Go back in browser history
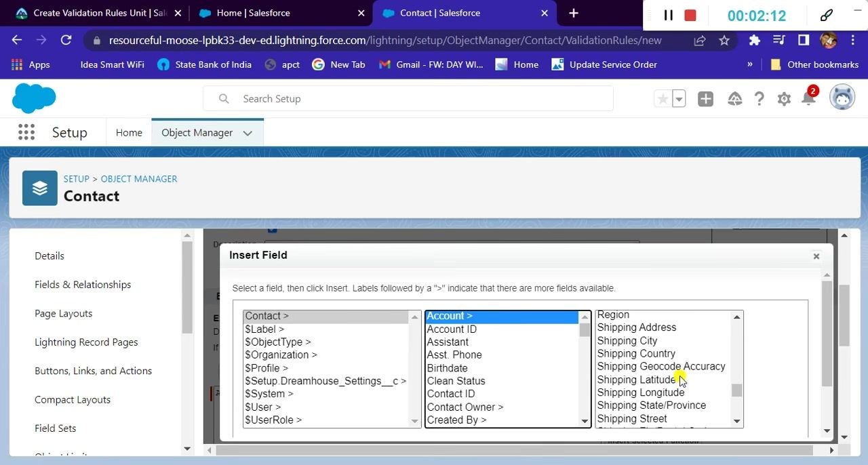The height and width of the screenshot is (465, 868). pos(17,40)
